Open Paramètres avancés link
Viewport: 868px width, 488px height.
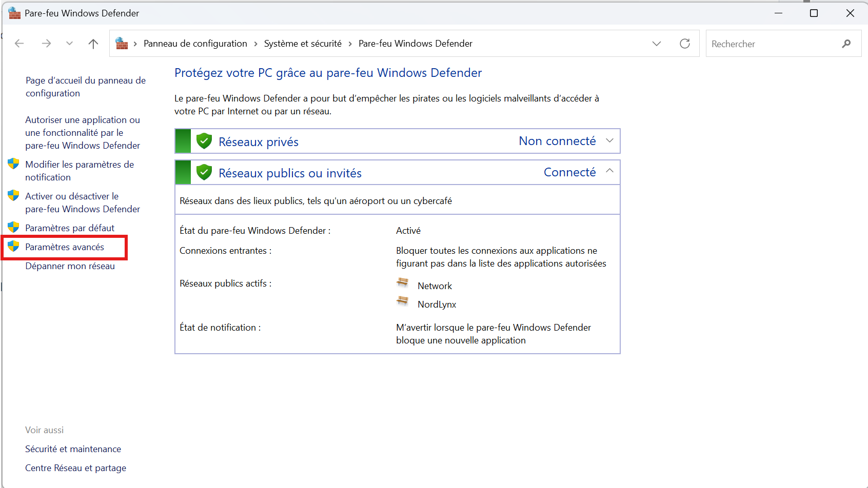65,247
